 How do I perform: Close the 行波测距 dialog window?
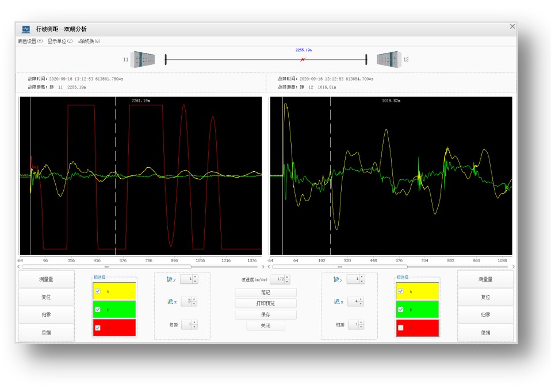click(x=512, y=26)
